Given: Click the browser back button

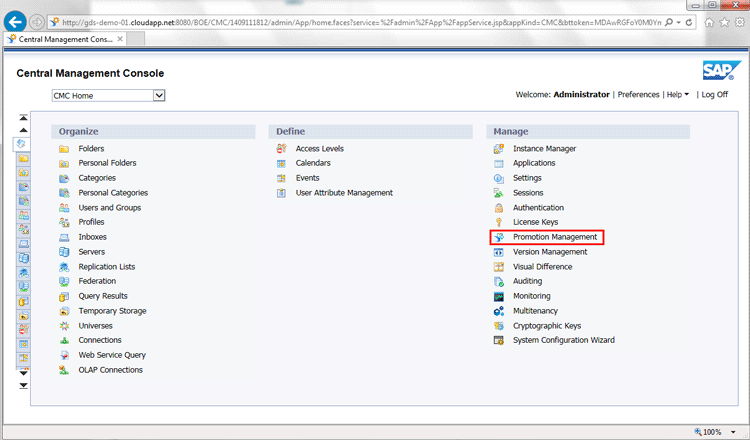Looking at the screenshot, I should 16,21.
